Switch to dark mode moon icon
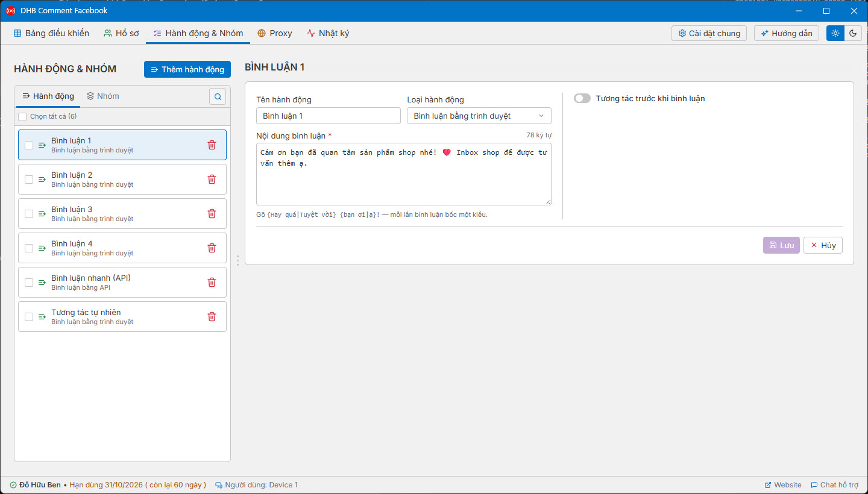This screenshot has height=494, width=868. click(853, 33)
